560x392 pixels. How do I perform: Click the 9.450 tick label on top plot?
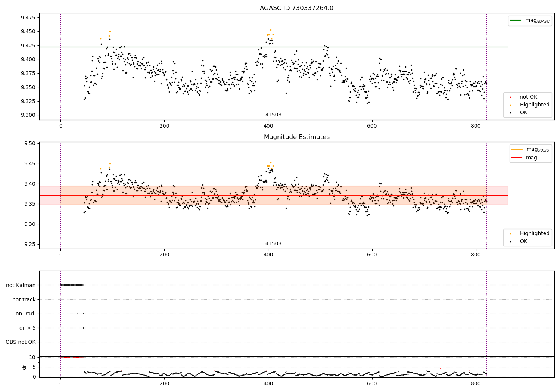(28, 31)
